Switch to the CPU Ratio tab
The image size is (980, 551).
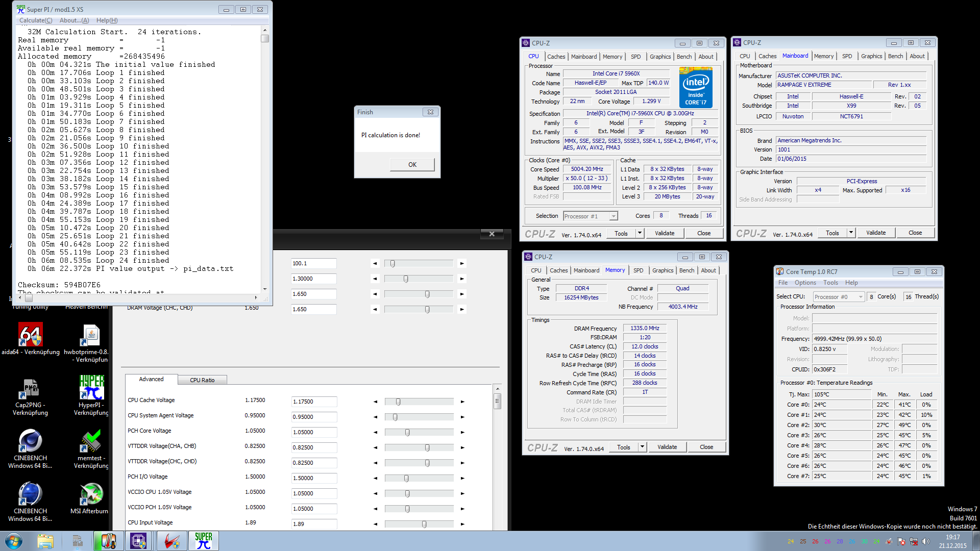pos(202,380)
